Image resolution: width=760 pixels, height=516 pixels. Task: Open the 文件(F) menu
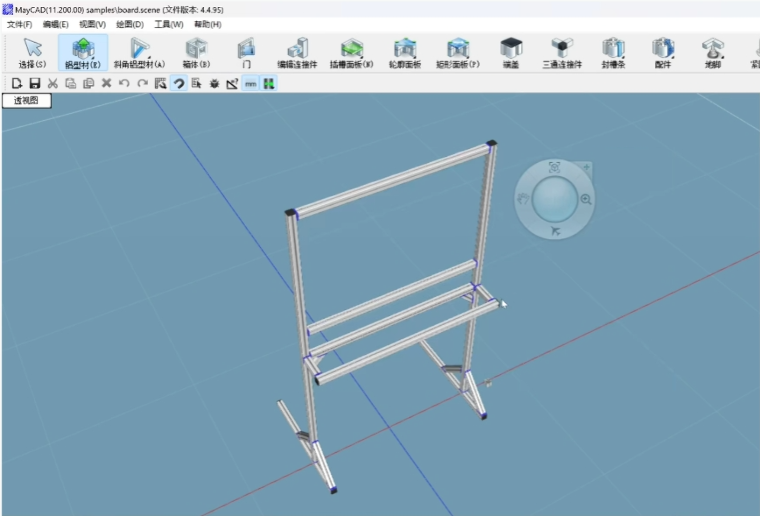click(20, 24)
